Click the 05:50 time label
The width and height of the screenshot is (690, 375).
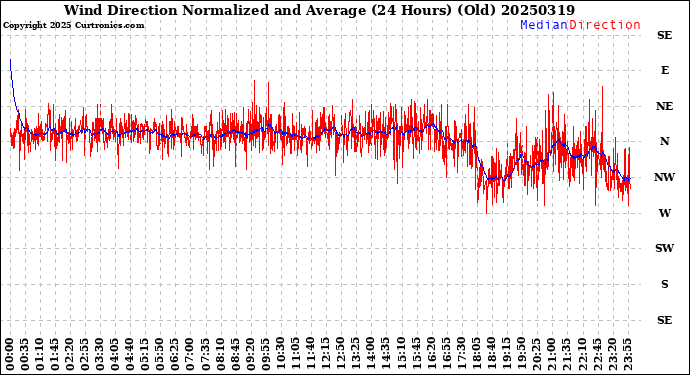(160, 354)
